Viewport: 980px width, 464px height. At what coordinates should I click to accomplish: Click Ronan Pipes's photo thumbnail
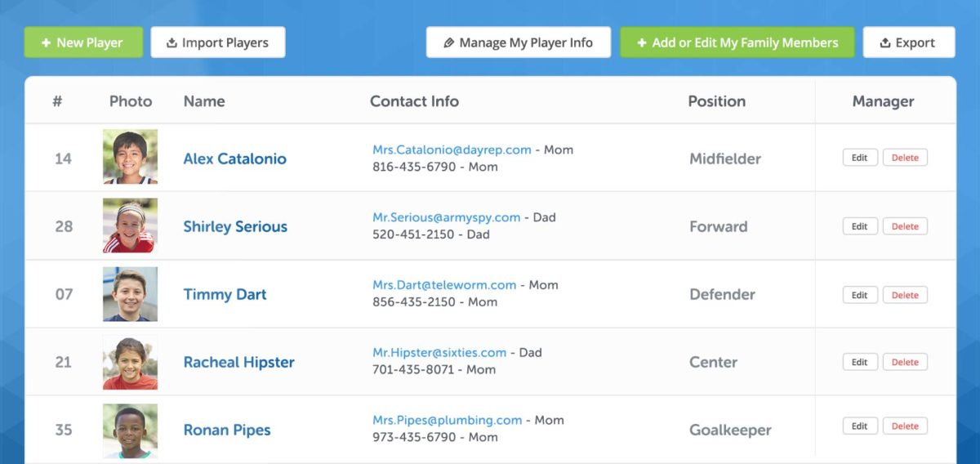point(130,430)
